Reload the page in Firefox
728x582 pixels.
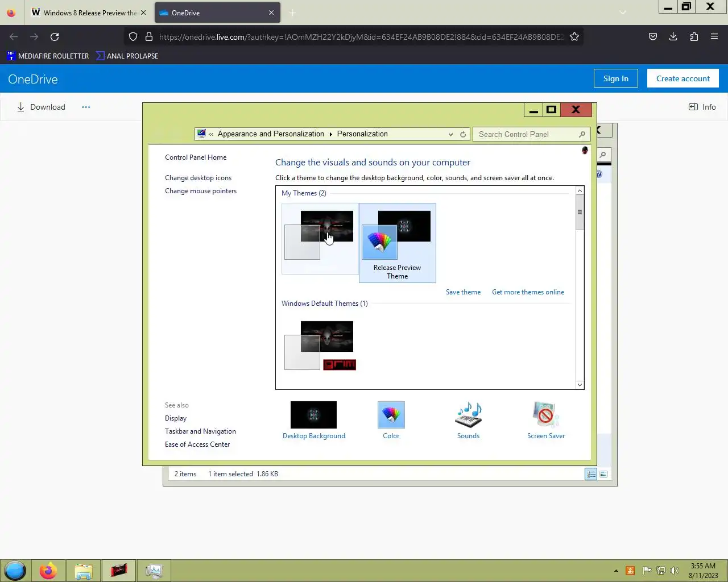[55, 37]
